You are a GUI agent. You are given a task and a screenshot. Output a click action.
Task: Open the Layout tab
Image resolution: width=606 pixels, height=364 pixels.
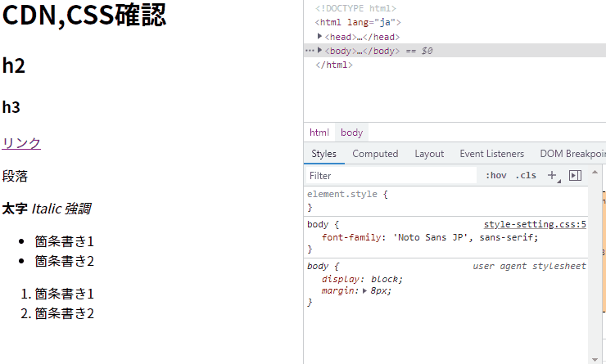point(429,154)
